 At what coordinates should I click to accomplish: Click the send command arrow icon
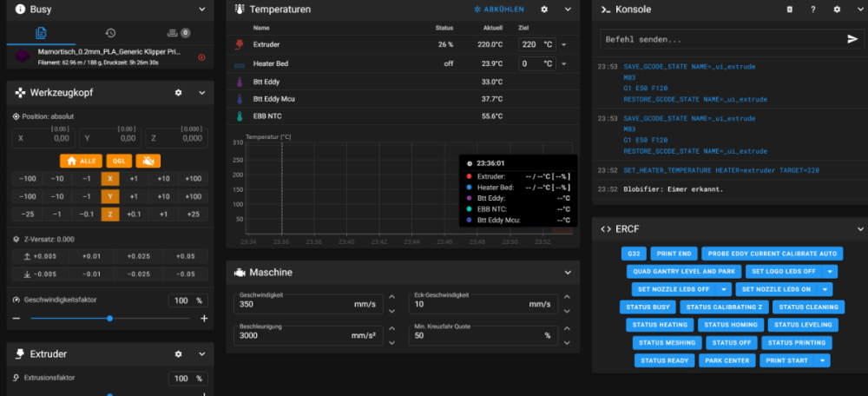[852, 39]
